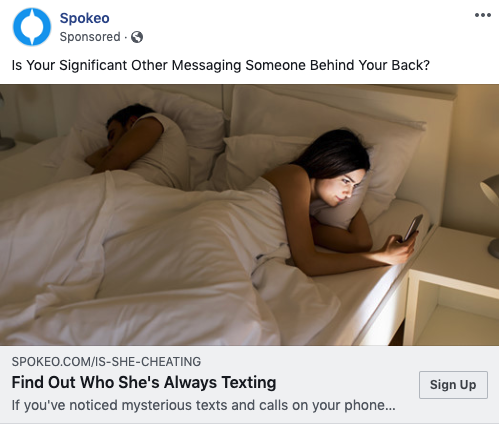Click the glowing phone in the woman's hand
Viewport: 499px width, 427px height.
(x=413, y=227)
